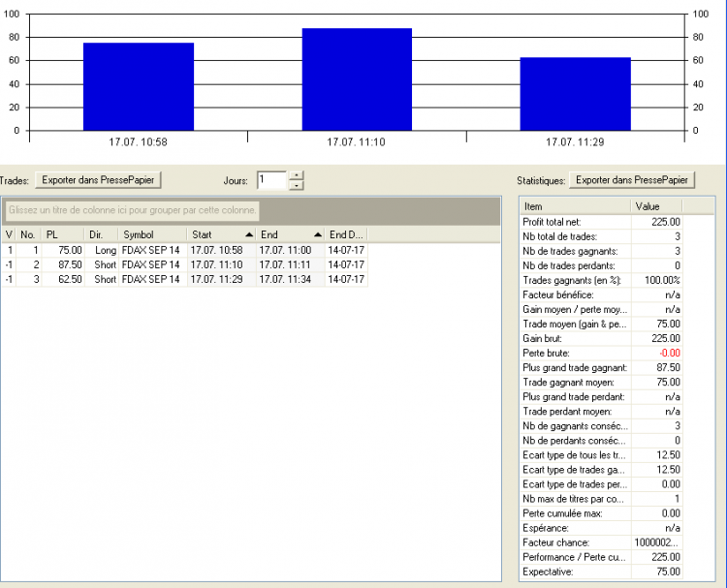Select trade row number 1 Long

184,250
